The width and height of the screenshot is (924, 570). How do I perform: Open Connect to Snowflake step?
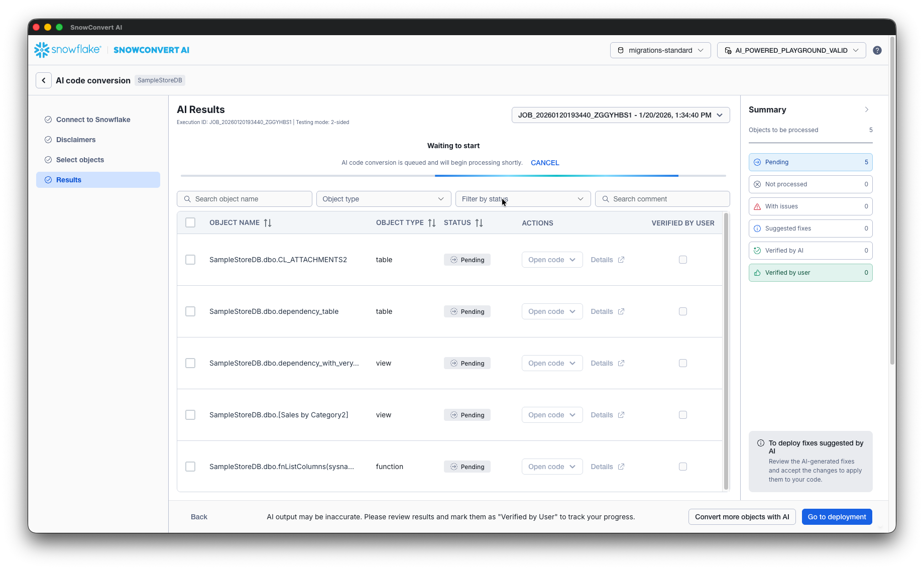93,120
